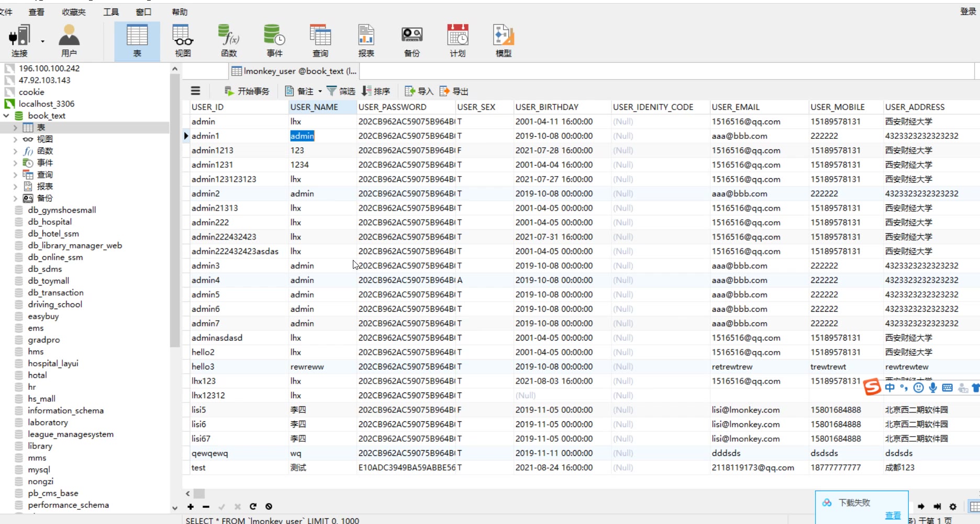Open the 工具 (Tools) menu

click(111, 12)
